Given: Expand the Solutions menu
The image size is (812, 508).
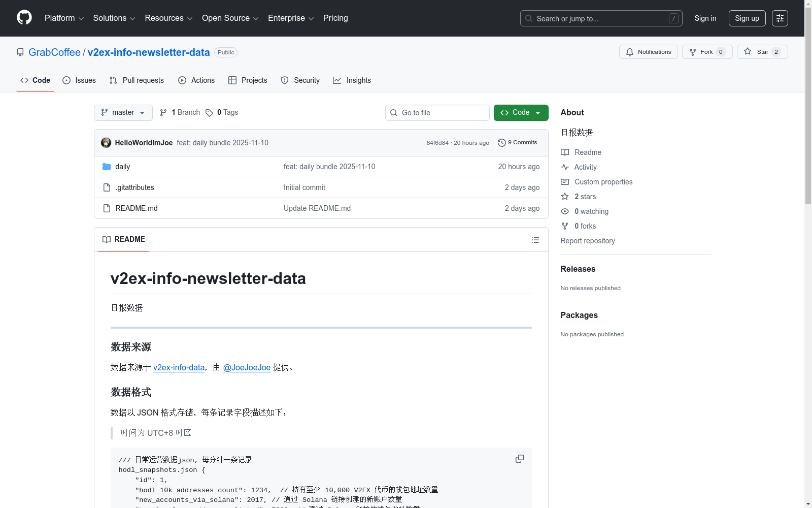Looking at the screenshot, I should click(114, 18).
